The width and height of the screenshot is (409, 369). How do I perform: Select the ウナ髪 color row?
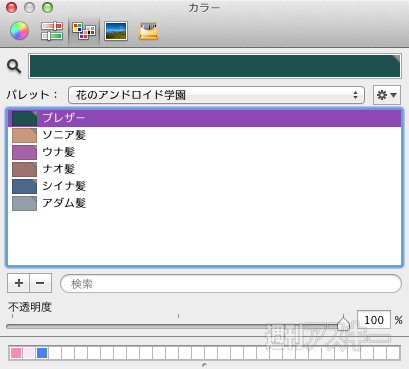(204, 152)
